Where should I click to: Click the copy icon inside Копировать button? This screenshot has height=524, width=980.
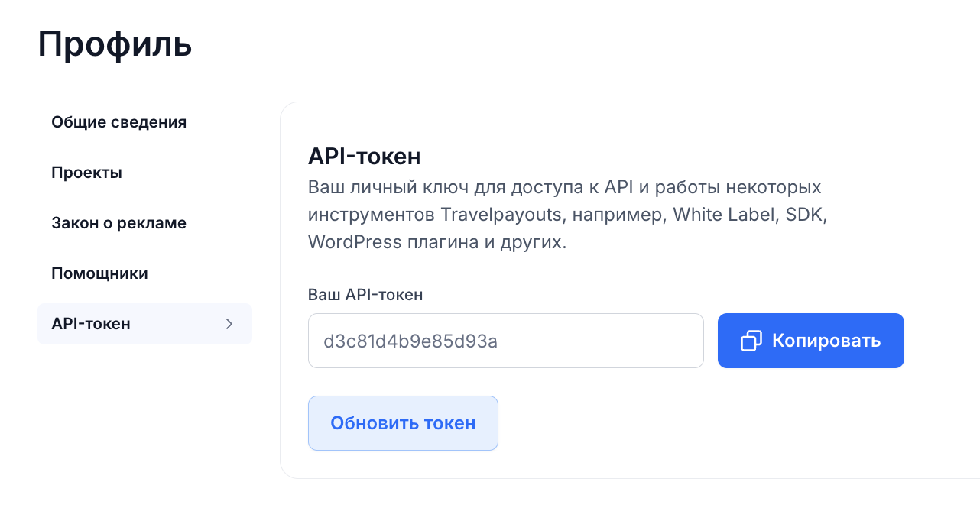751,341
